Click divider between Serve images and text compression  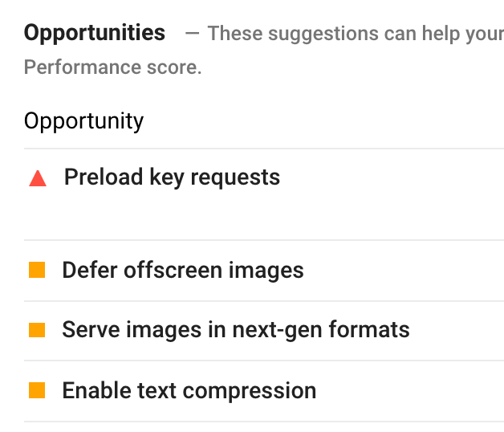click(263, 361)
